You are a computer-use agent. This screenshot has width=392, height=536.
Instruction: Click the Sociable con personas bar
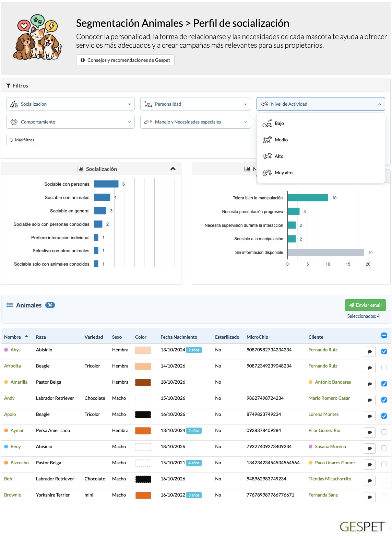tap(106, 184)
